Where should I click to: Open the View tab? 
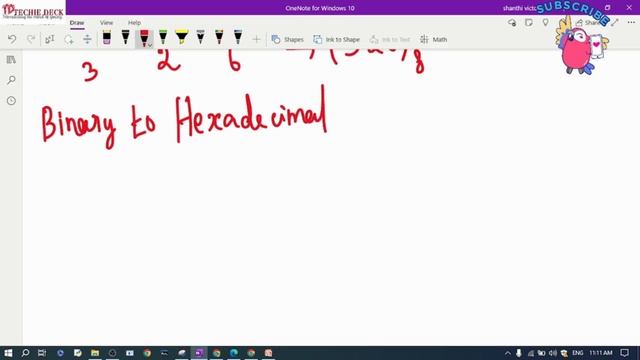pyautogui.click(x=107, y=23)
